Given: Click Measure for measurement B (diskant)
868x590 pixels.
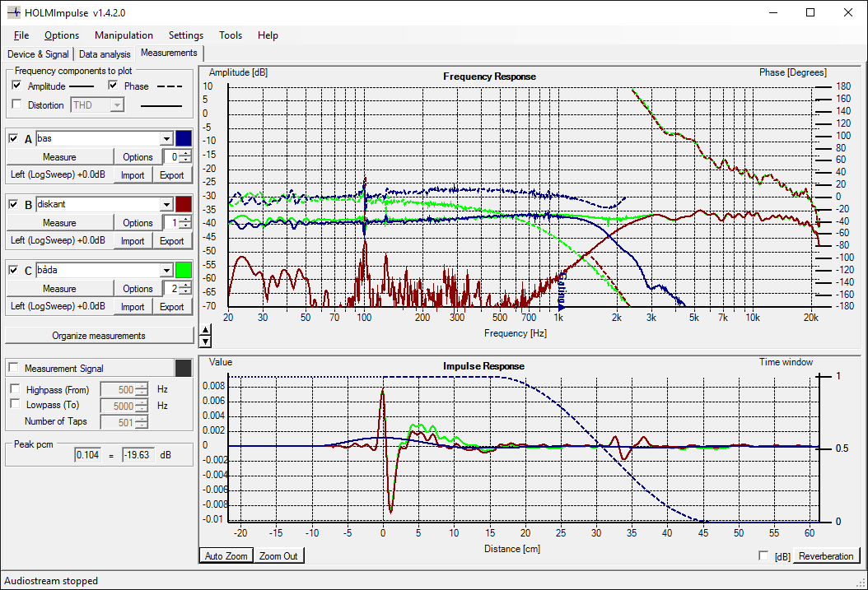Looking at the screenshot, I should point(59,223).
